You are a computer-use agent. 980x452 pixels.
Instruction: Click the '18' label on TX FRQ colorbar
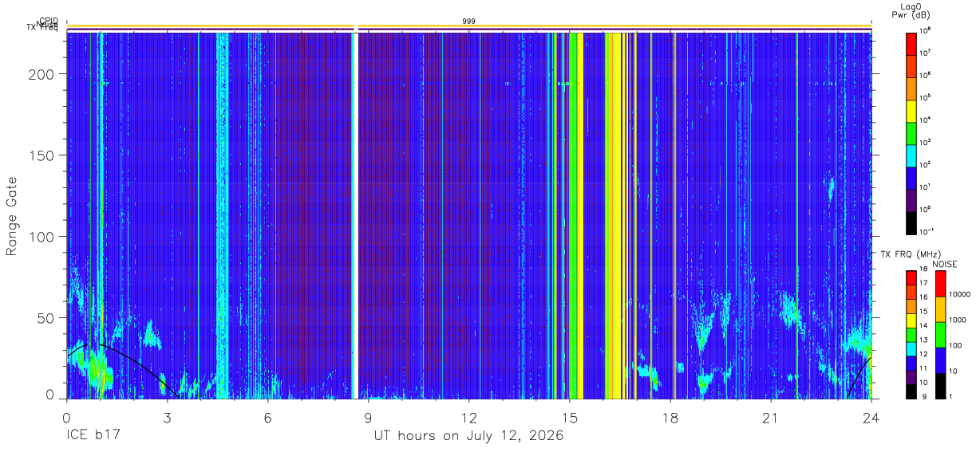coord(924,270)
